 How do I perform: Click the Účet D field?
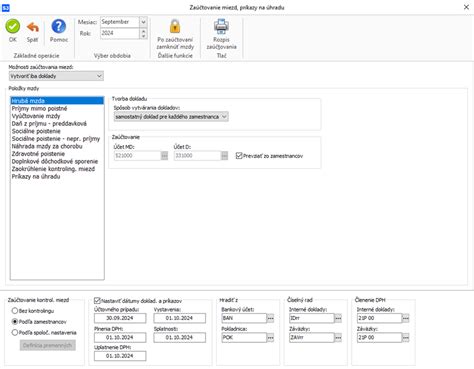(197, 156)
